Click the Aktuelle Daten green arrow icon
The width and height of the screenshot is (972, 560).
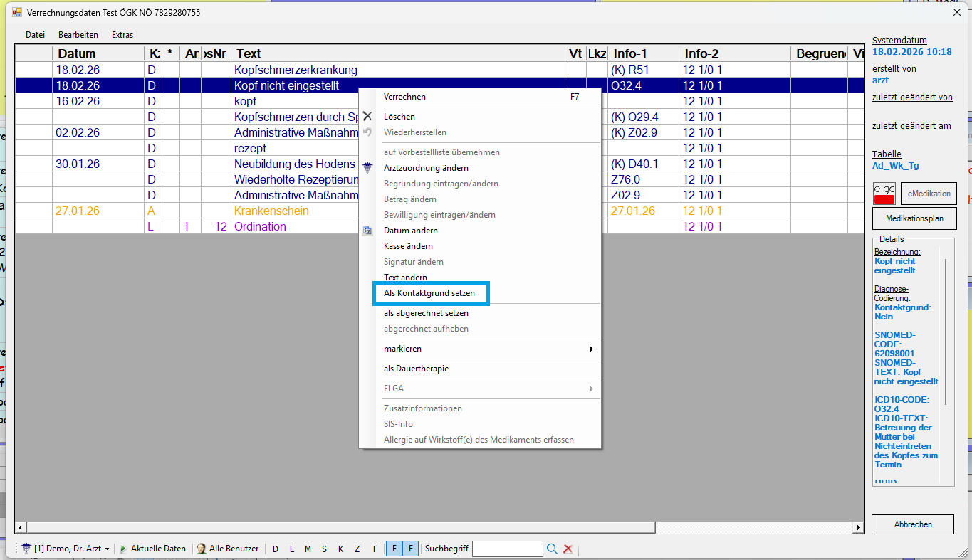coord(123,549)
